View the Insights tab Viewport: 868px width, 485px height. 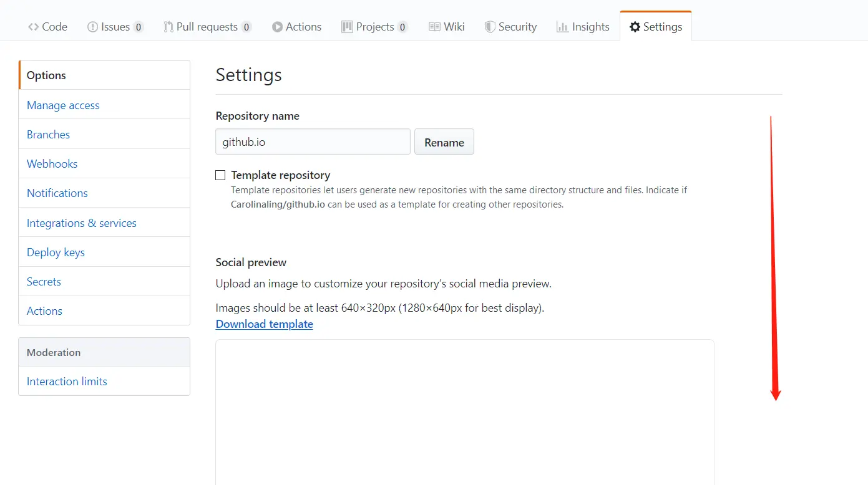click(x=583, y=27)
